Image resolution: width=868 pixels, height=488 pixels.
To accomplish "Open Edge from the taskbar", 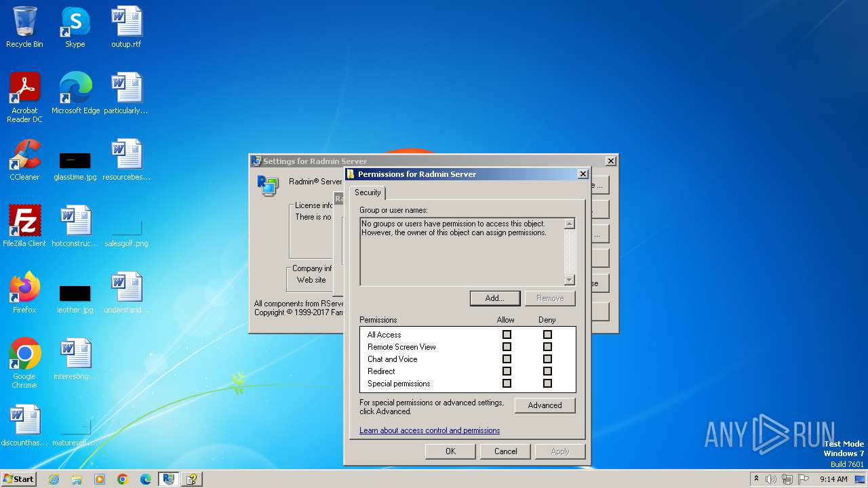I will pyautogui.click(x=146, y=479).
